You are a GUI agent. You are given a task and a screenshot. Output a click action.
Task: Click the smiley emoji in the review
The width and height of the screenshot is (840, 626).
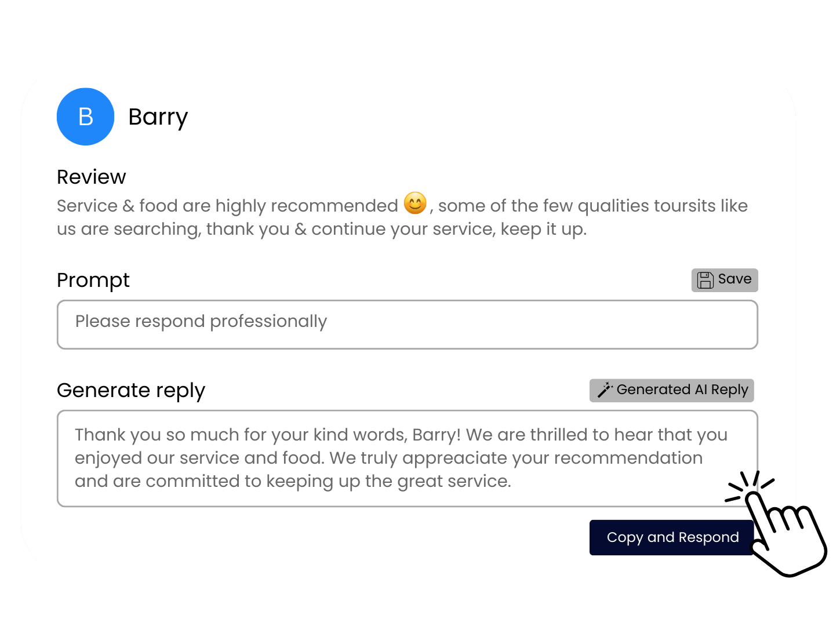pyautogui.click(x=415, y=203)
